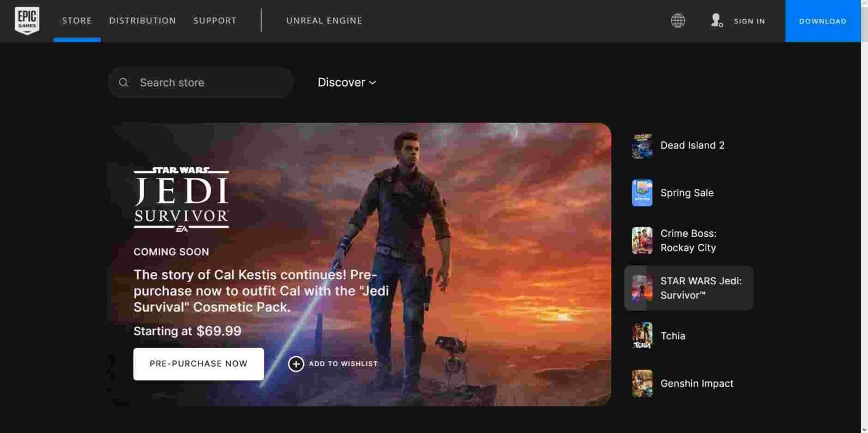Click the Pre-Purchase Now button
This screenshot has width=868, height=433.
click(198, 364)
